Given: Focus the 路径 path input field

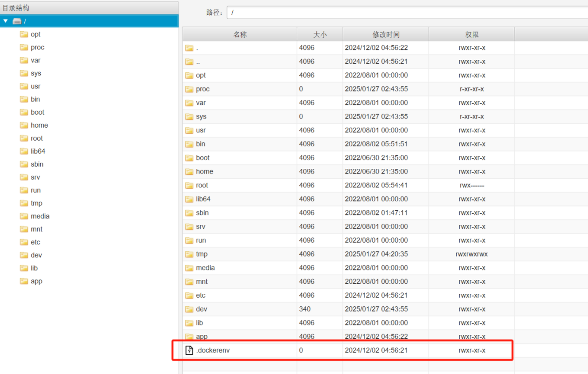Looking at the screenshot, I should (x=407, y=13).
